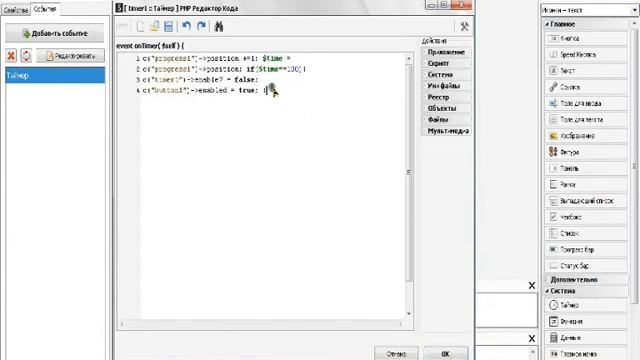
Task: Click the Save floppy disk icon
Action: click(168, 27)
